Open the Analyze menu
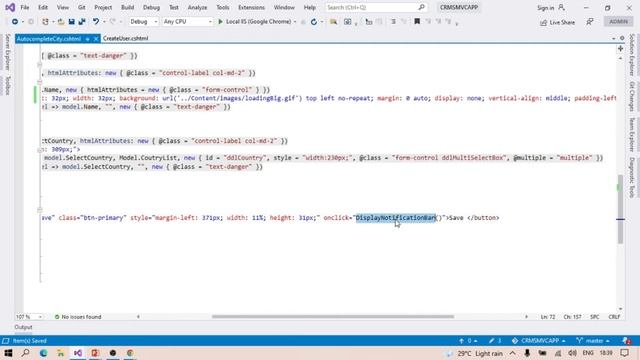 click(x=197, y=7)
